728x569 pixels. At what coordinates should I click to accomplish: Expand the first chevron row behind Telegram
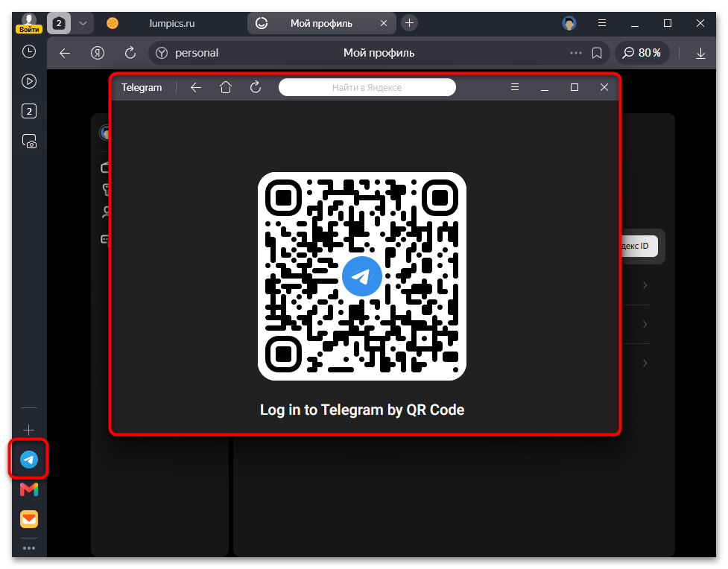point(645,285)
